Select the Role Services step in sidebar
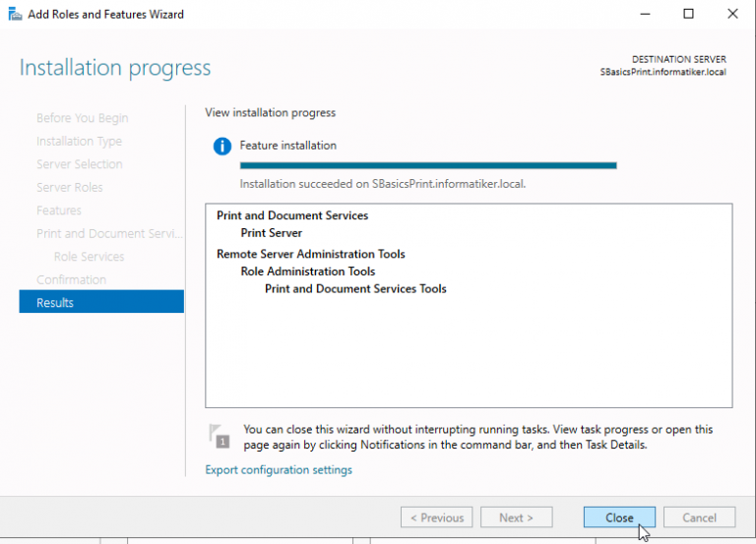756x544 pixels. 90,257
